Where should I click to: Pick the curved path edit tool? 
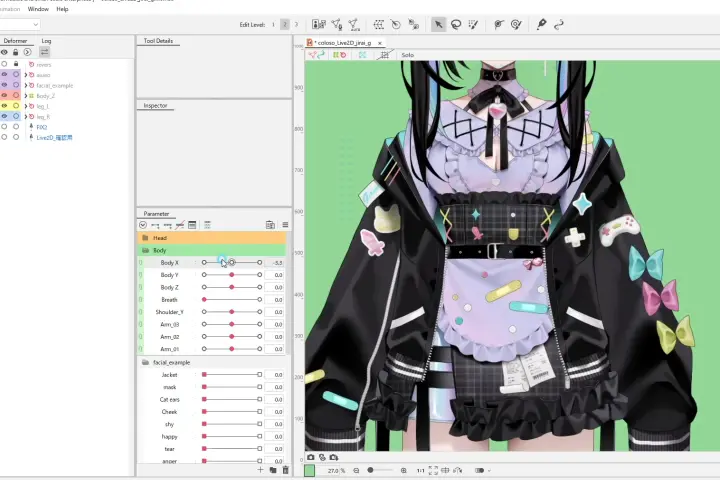(x=559, y=24)
